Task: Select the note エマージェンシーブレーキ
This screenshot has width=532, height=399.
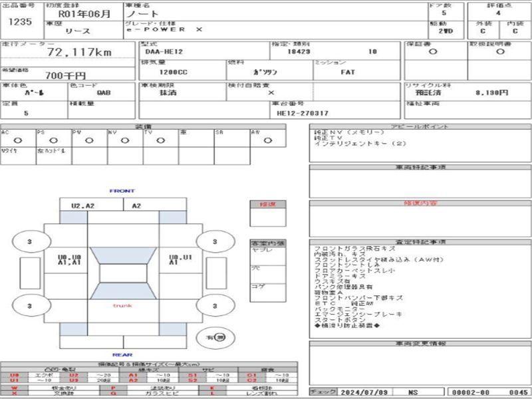Action: click(358, 315)
